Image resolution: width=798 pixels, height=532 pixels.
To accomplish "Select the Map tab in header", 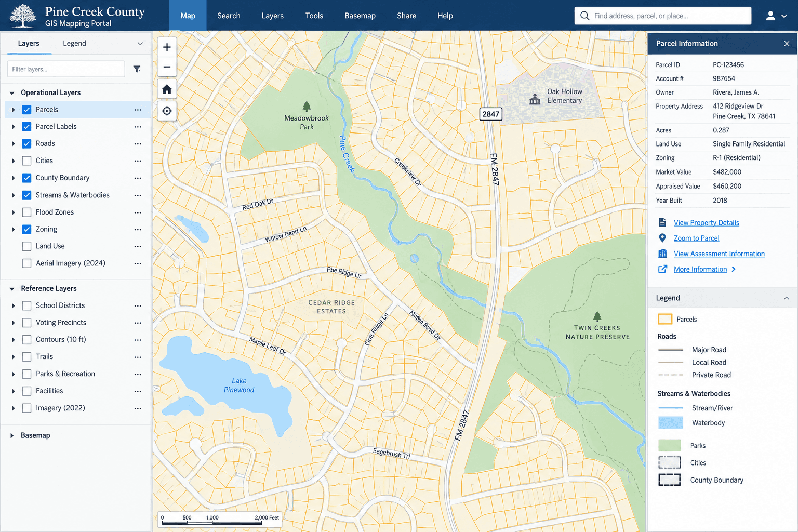I will pos(188,16).
